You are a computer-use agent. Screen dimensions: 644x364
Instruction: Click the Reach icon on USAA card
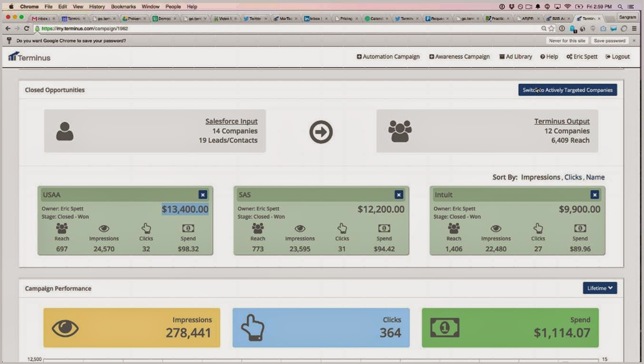click(62, 229)
